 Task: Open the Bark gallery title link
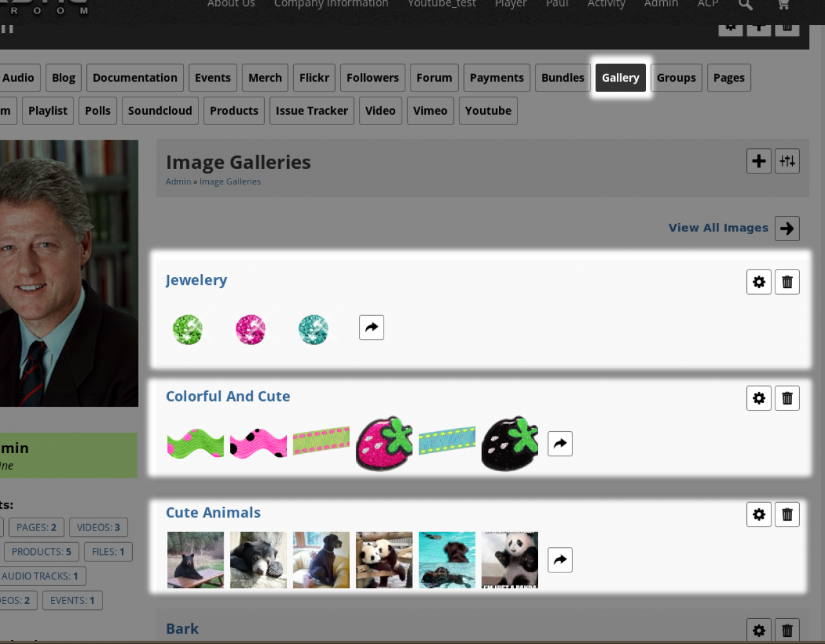pos(182,629)
